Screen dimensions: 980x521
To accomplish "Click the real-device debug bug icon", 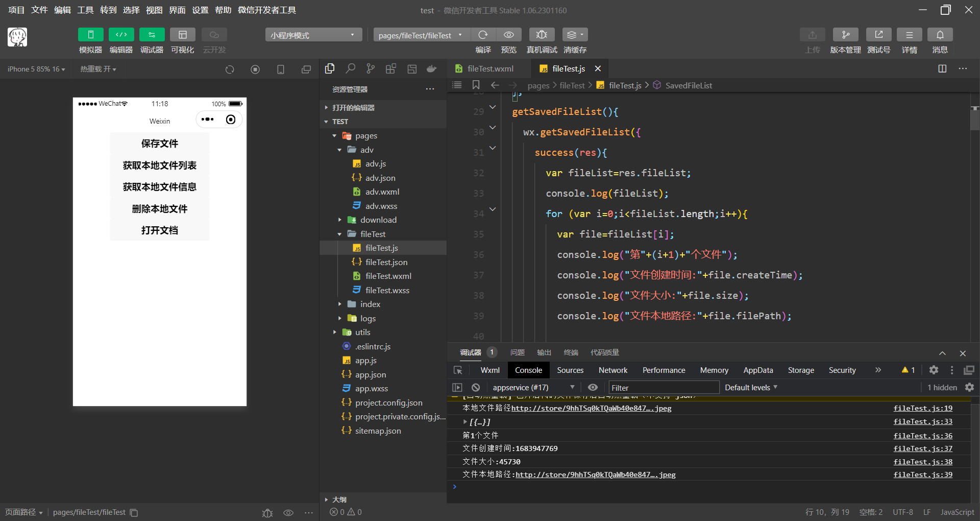I will [x=542, y=35].
